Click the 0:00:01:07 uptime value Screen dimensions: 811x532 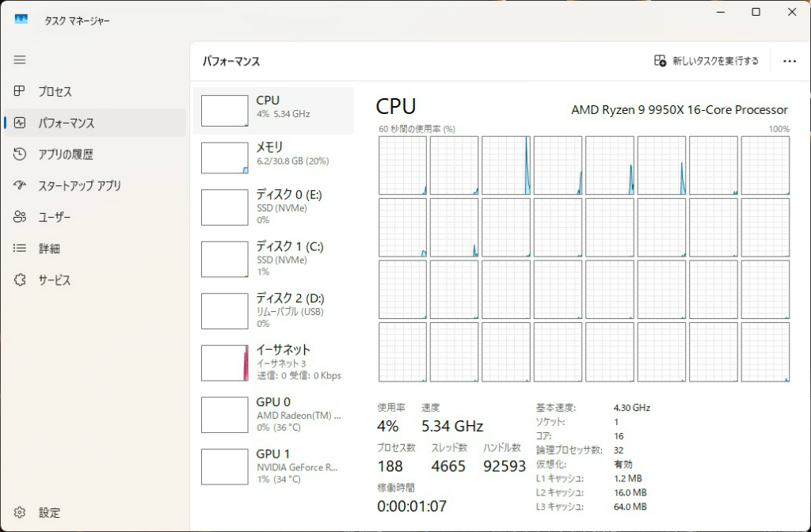tap(412, 506)
